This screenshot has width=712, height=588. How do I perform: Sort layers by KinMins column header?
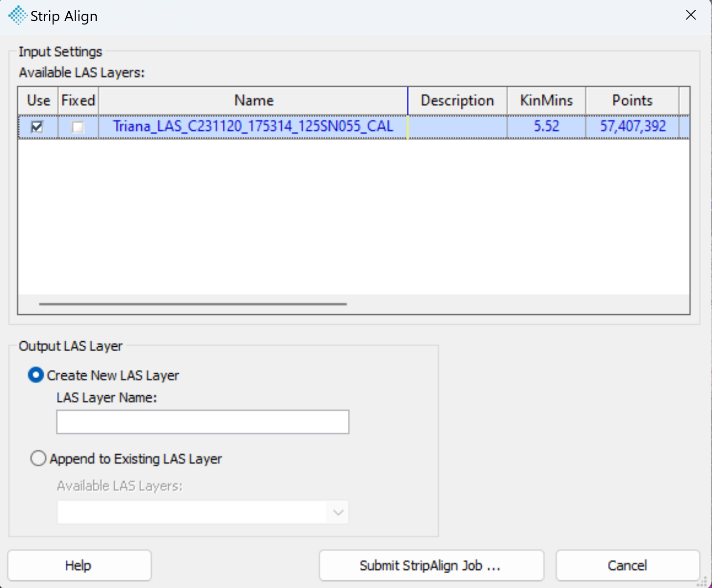click(x=546, y=101)
